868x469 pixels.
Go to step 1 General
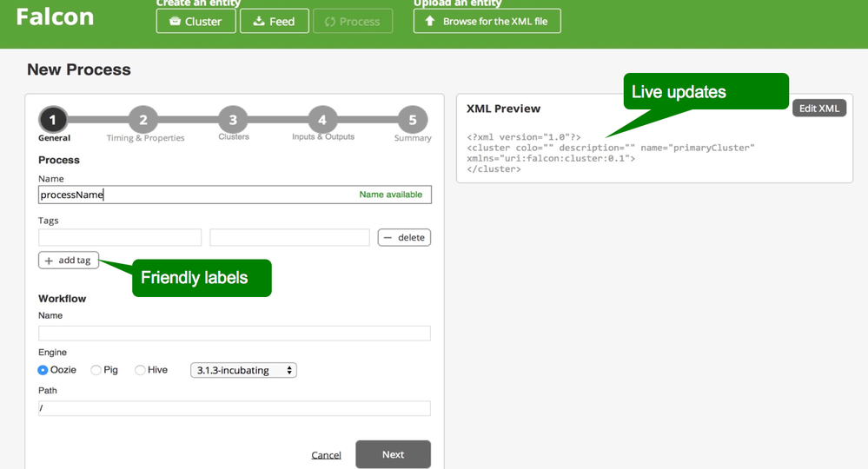53,120
